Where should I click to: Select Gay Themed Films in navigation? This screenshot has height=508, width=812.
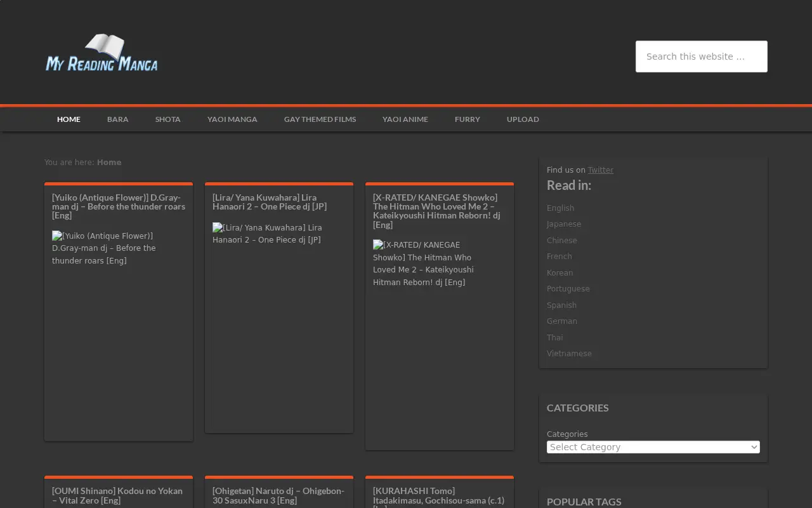[320, 119]
